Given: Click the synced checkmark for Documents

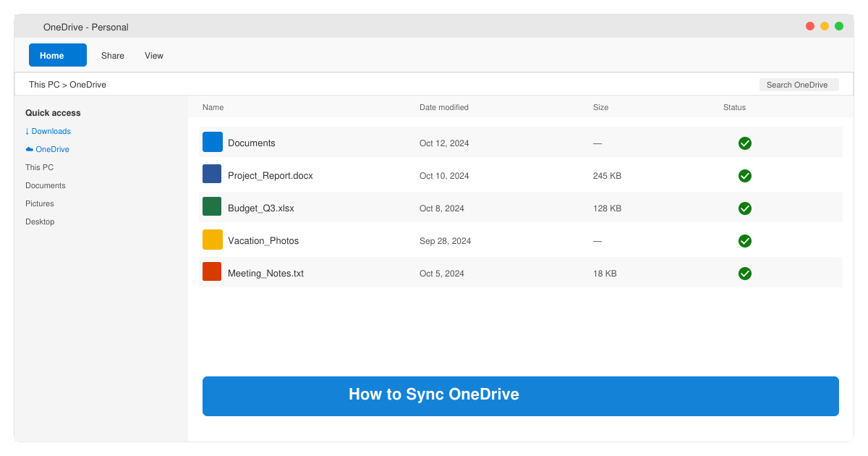Looking at the screenshot, I should click(745, 143).
